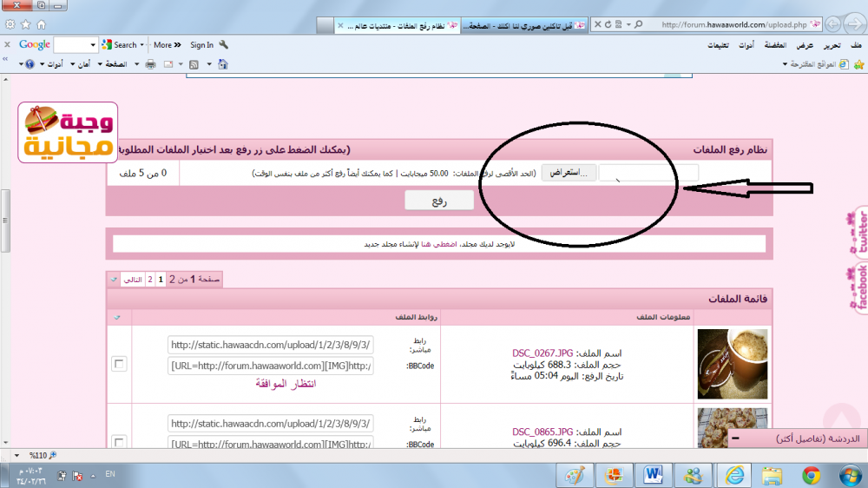Open the DSC_0267.JPG file name link
868x488 pixels.
pyautogui.click(x=542, y=353)
